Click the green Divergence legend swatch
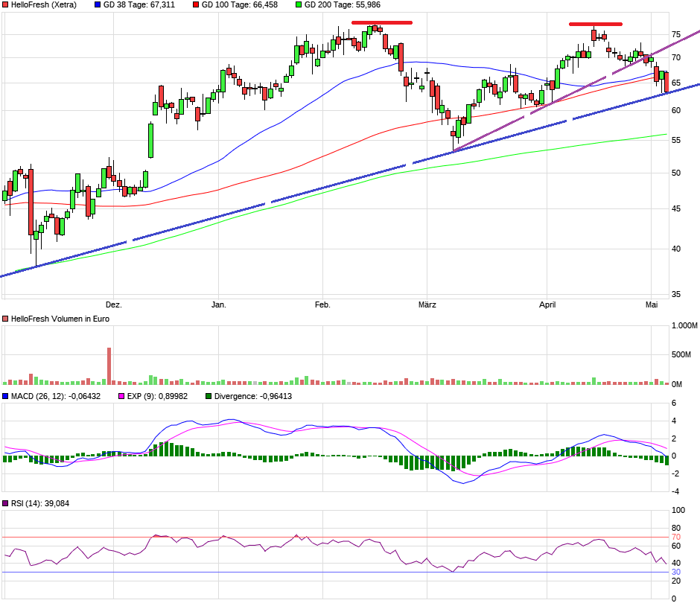700x606 pixels. coord(209,396)
